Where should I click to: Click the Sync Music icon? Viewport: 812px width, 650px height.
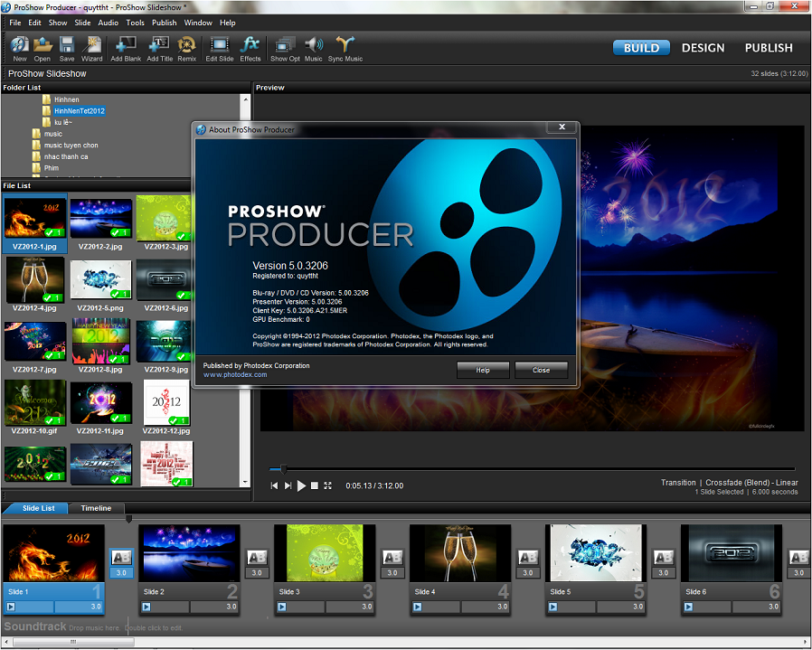click(345, 49)
